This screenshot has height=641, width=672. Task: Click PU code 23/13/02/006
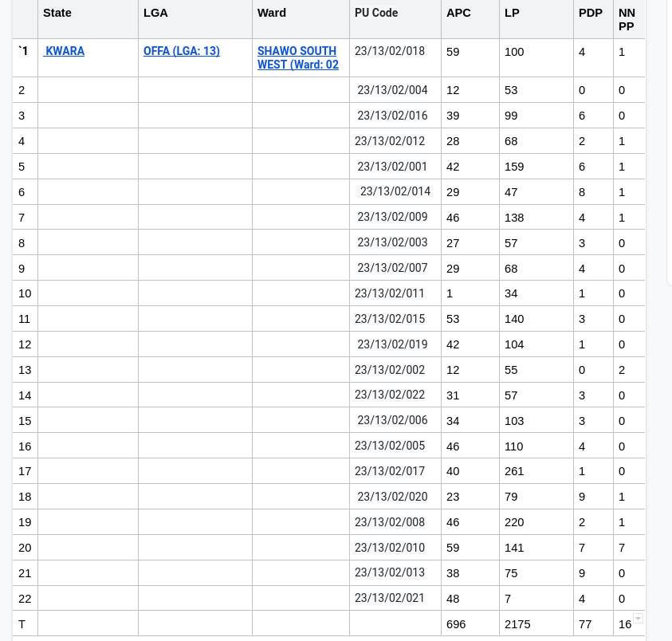click(x=392, y=419)
